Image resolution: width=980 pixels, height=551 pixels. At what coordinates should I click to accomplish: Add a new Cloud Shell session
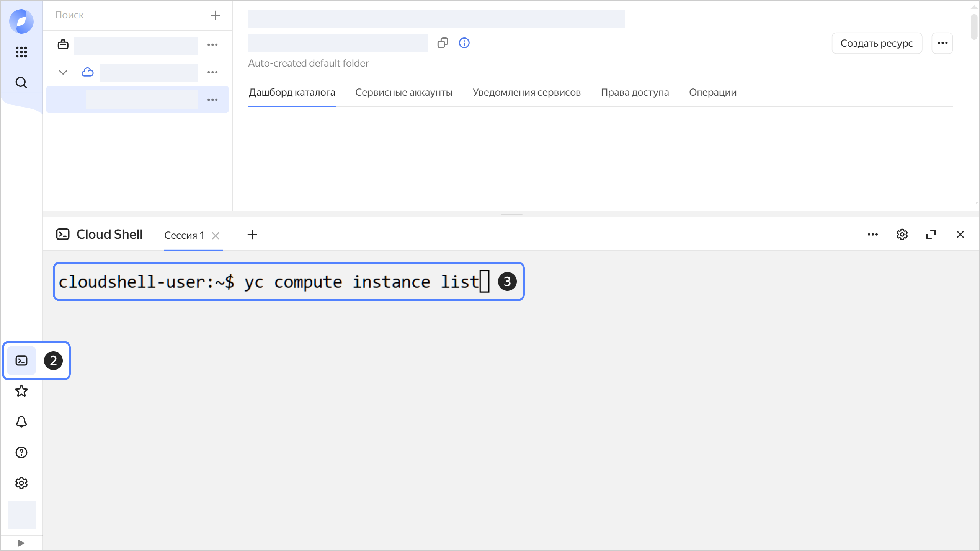point(252,235)
